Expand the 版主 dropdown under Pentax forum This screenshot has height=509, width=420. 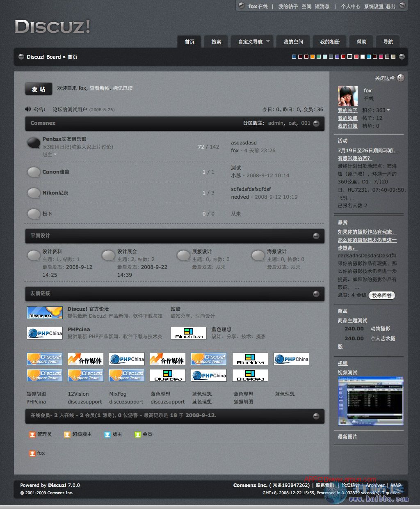pyautogui.click(x=55, y=155)
